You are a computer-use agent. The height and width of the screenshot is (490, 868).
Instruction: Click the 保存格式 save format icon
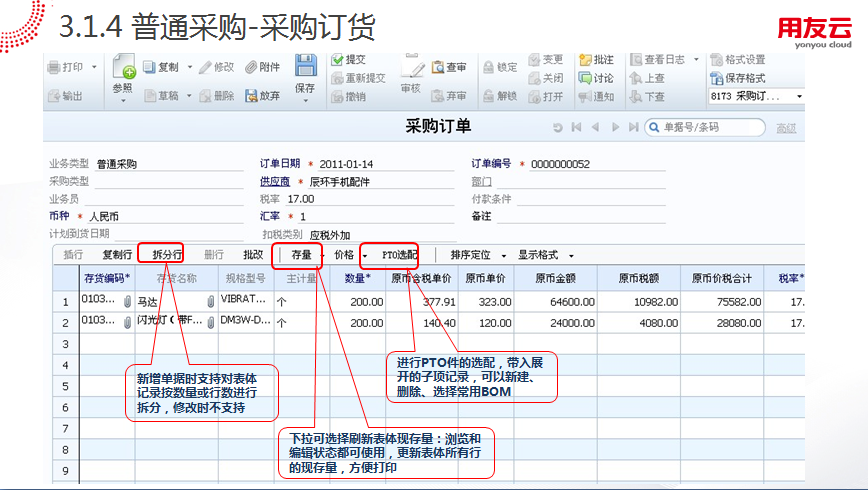pos(717,78)
